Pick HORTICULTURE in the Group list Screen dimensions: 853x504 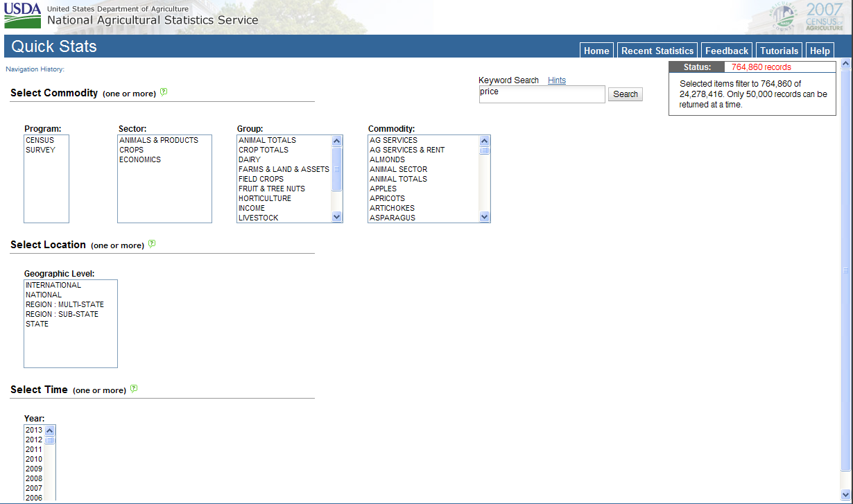pyautogui.click(x=284, y=198)
